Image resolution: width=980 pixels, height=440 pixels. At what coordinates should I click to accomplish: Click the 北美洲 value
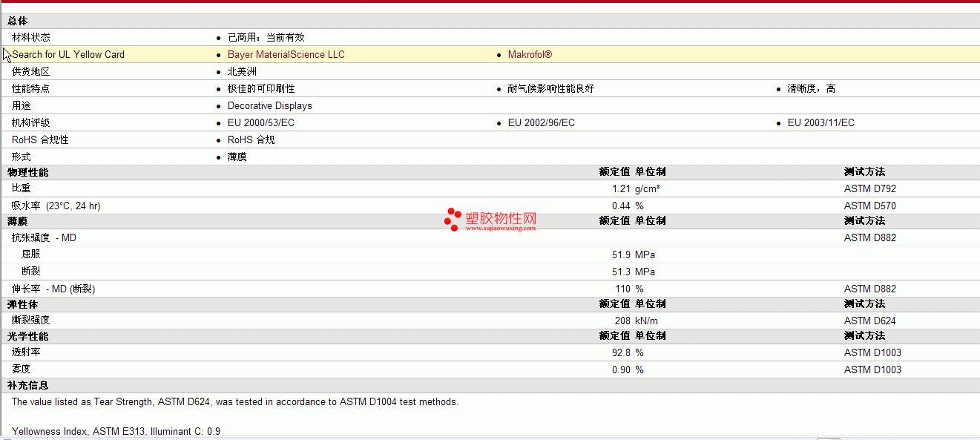point(242,72)
